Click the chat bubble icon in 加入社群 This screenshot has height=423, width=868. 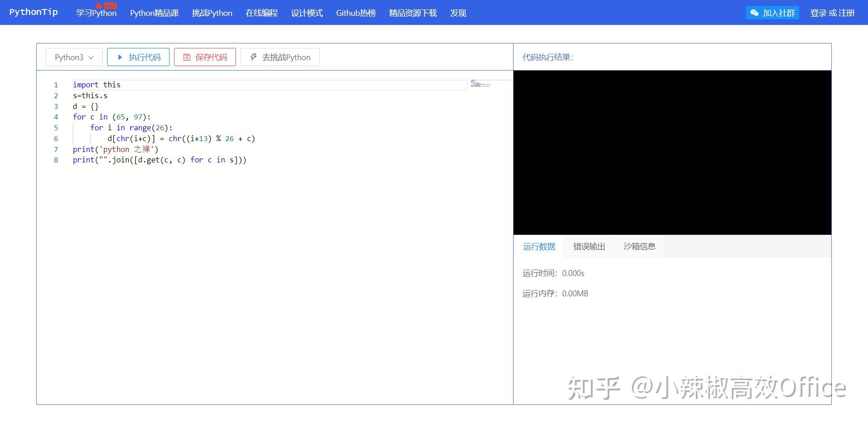(754, 13)
